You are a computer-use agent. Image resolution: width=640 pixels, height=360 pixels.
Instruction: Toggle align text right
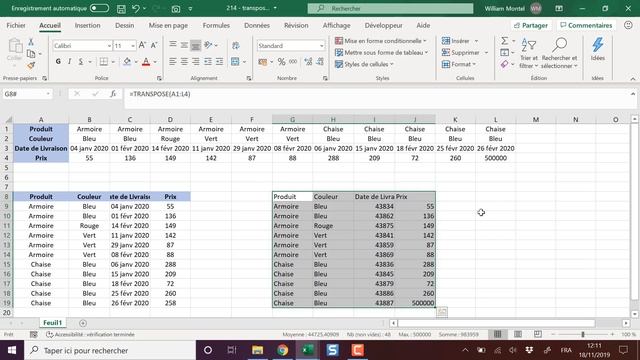(x=196, y=62)
